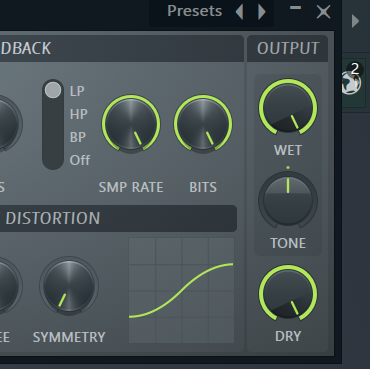Click the BITS label
Image resolution: width=370 pixels, height=369 pixels.
(x=203, y=187)
